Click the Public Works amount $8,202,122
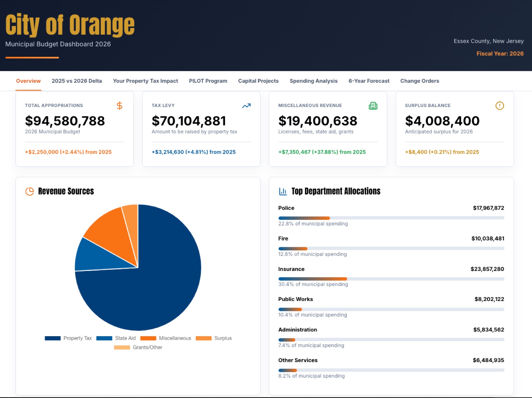The height and width of the screenshot is (398, 532). coord(489,299)
